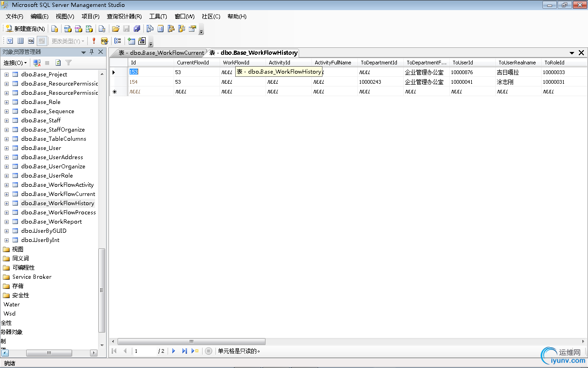
Task: Expand the dbo.Base_User table node
Action: [x=6, y=148]
